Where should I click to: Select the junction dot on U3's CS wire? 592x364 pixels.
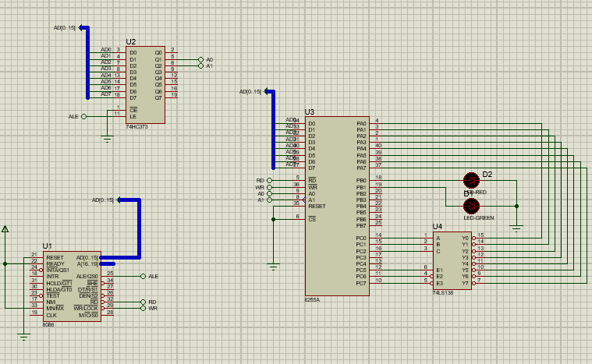[273, 219]
